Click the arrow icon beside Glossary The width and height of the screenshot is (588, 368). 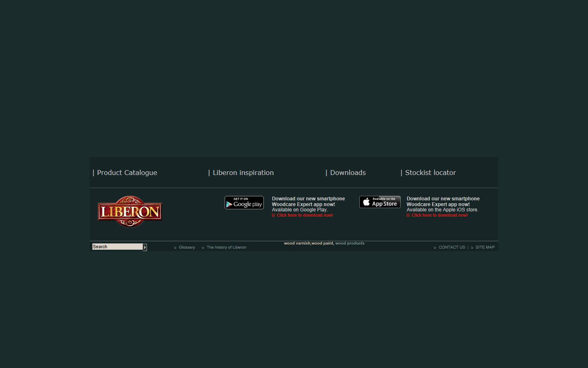(175, 247)
